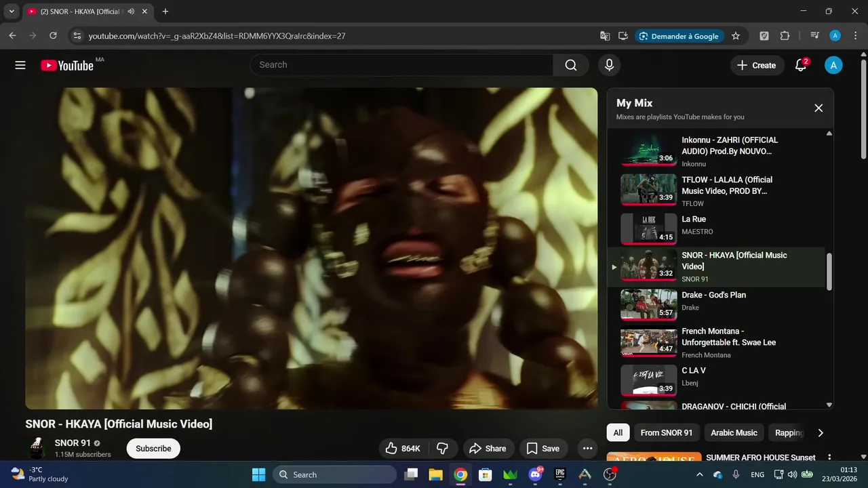Screen dimensions: 868x488
Task: Like the video (864K)
Action: tap(403, 448)
